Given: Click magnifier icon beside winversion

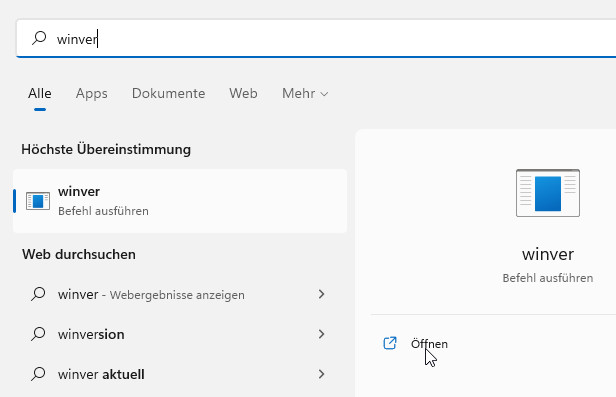Looking at the screenshot, I should tap(38, 334).
